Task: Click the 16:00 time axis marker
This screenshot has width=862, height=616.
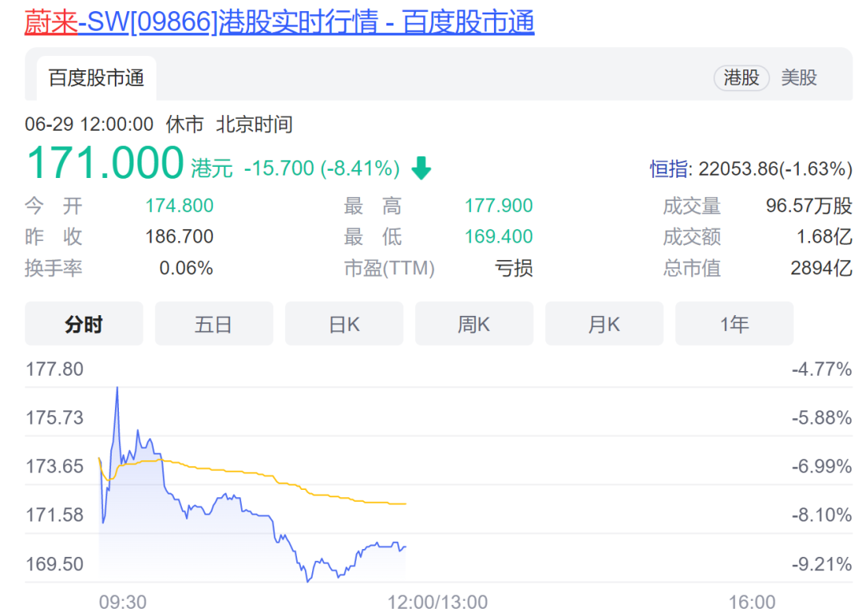Action: (x=752, y=602)
